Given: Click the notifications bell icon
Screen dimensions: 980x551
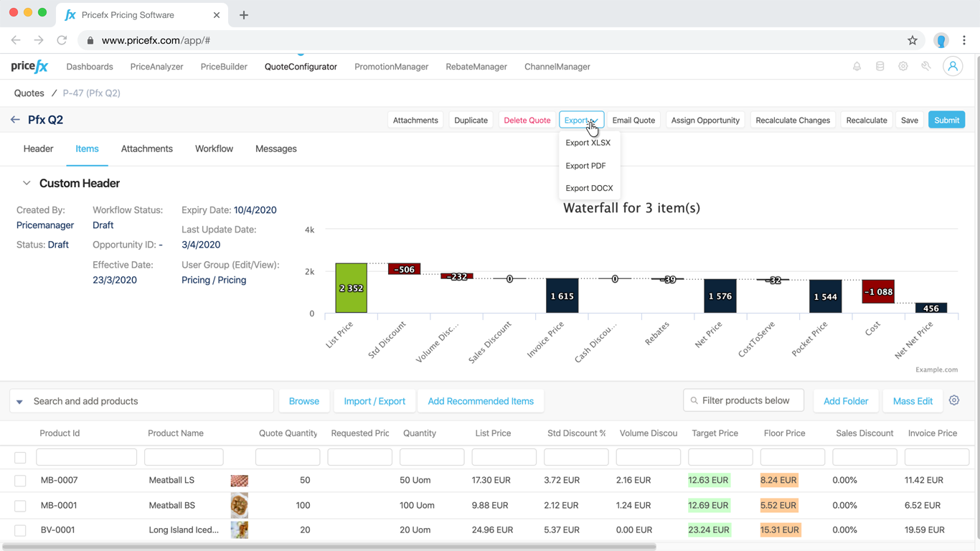Looking at the screenshot, I should point(857,67).
